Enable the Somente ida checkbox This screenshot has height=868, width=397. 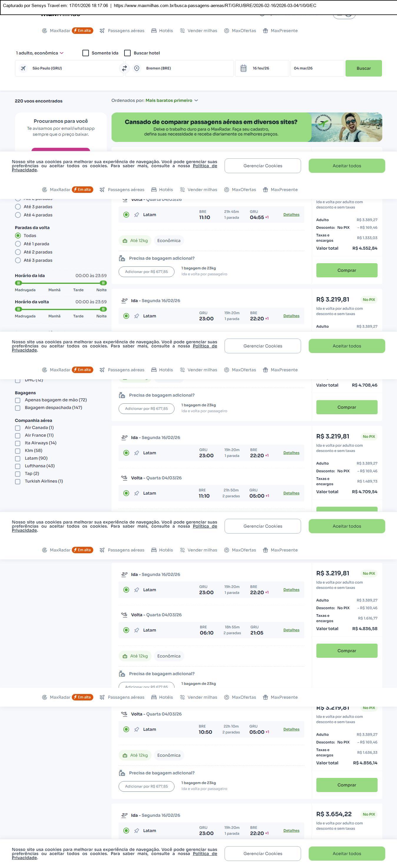point(86,53)
